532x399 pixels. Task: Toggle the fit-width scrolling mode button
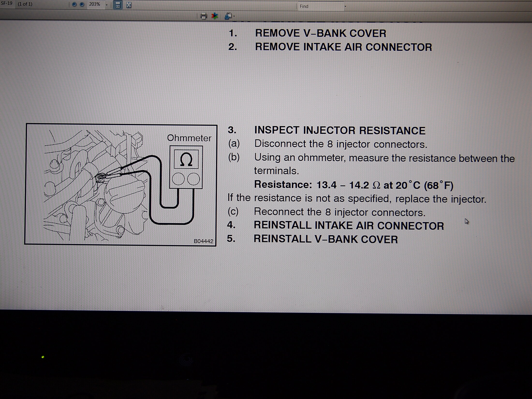pos(118,5)
